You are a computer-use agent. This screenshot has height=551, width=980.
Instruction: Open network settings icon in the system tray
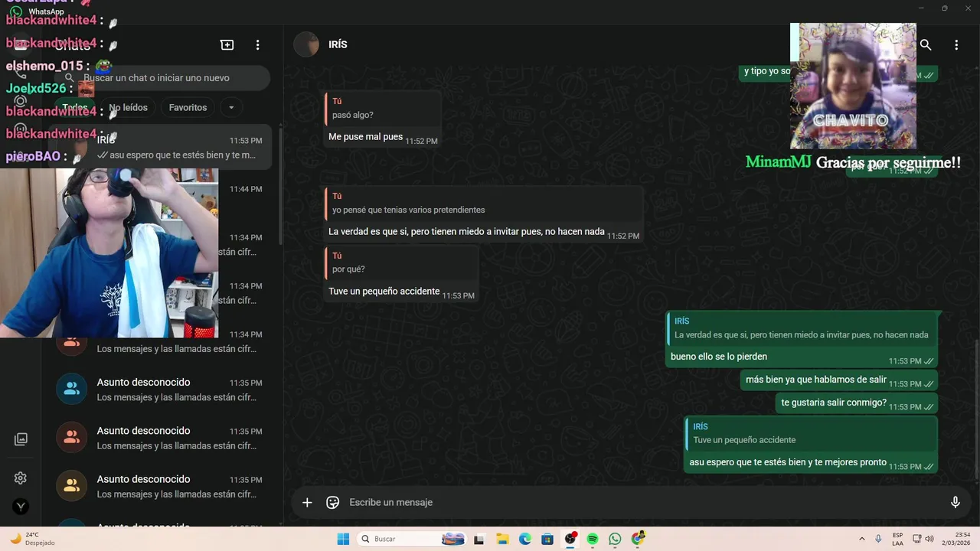(x=917, y=539)
